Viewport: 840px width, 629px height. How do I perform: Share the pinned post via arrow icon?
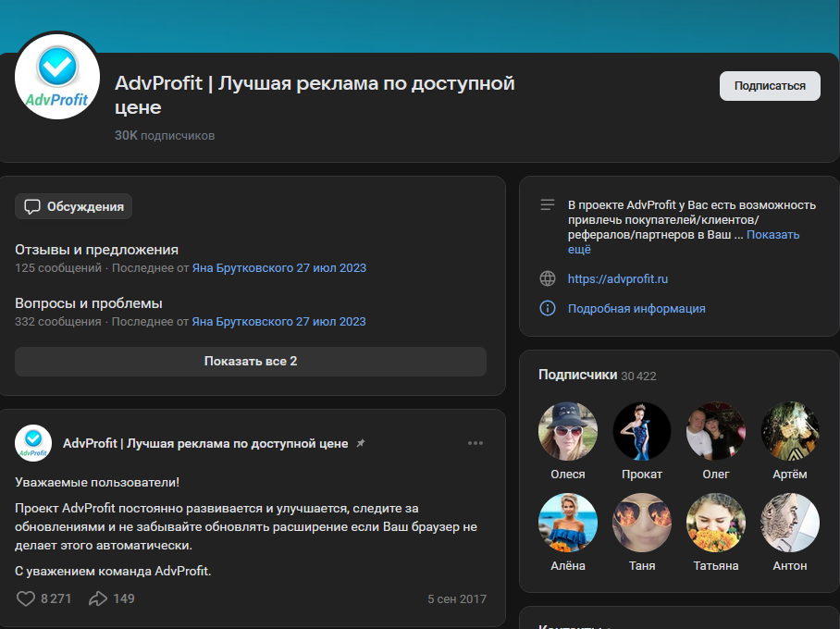click(98, 598)
